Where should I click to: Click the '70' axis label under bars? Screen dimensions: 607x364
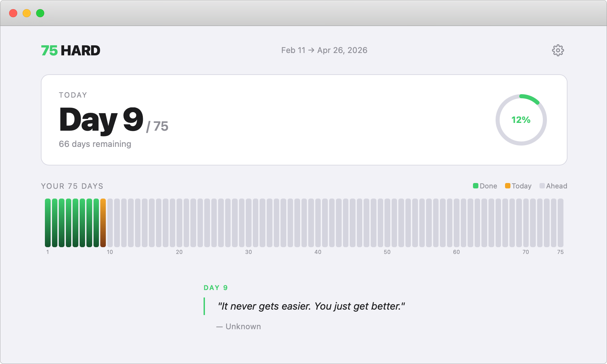[526, 252]
